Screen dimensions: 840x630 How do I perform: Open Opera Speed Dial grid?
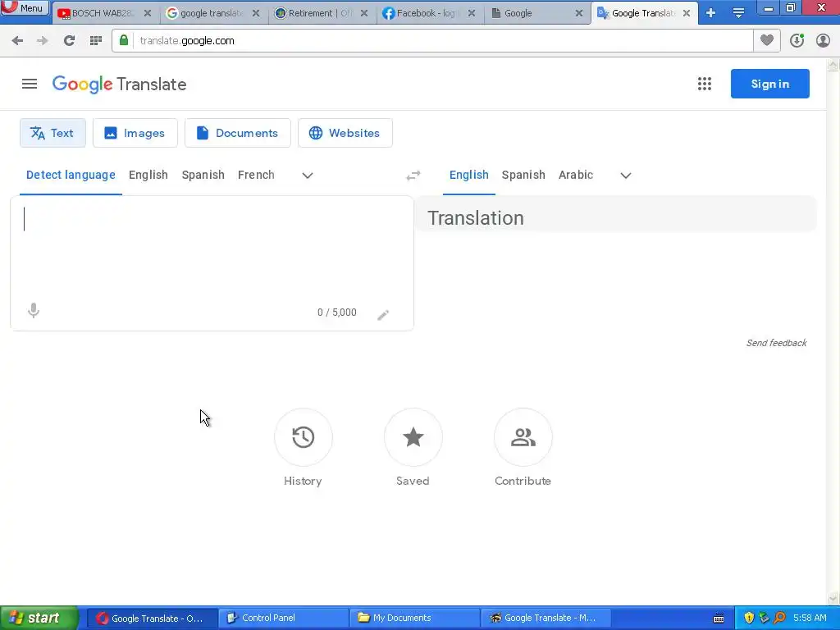(96, 41)
